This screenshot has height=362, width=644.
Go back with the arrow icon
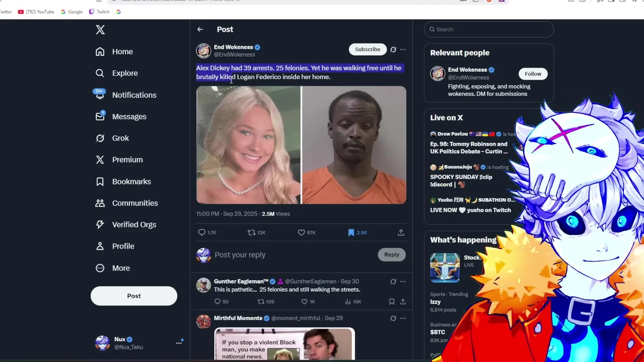pyautogui.click(x=200, y=30)
